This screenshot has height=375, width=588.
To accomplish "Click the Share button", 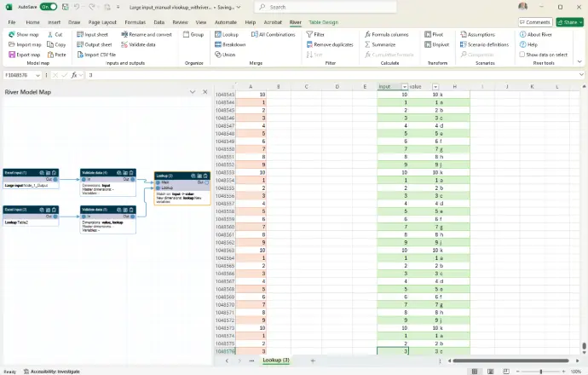I will (568, 21).
